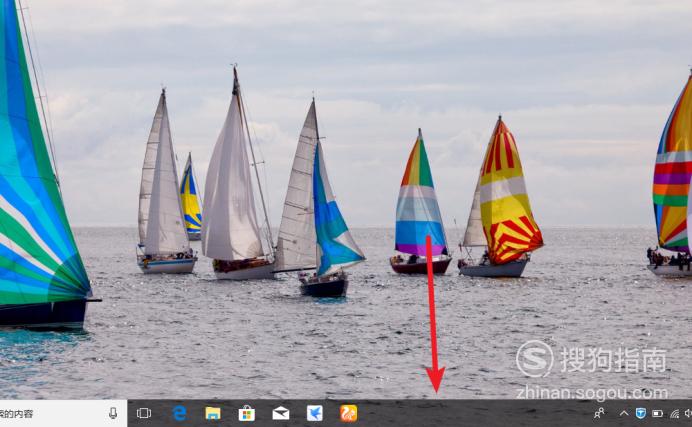
Task: Launch the blue bird app on the taskbar
Action: (x=315, y=413)
